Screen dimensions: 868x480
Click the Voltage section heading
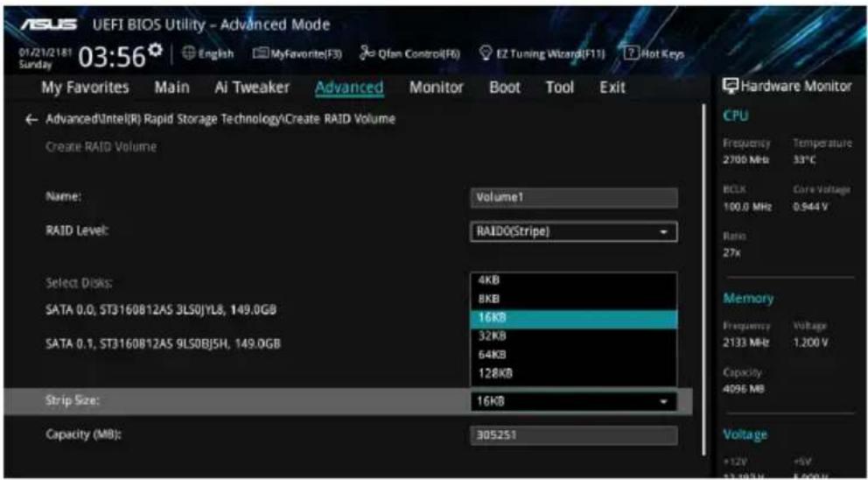(745, 434)
